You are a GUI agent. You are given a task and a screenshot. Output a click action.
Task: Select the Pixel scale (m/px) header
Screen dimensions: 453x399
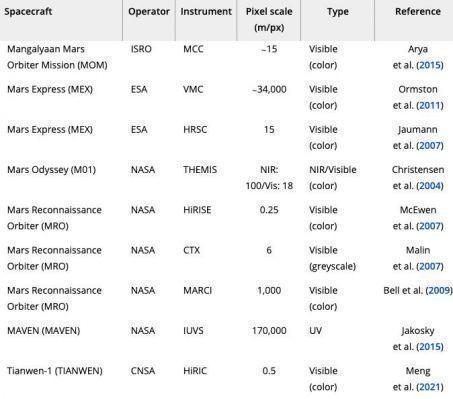click(x=269, y=19)
